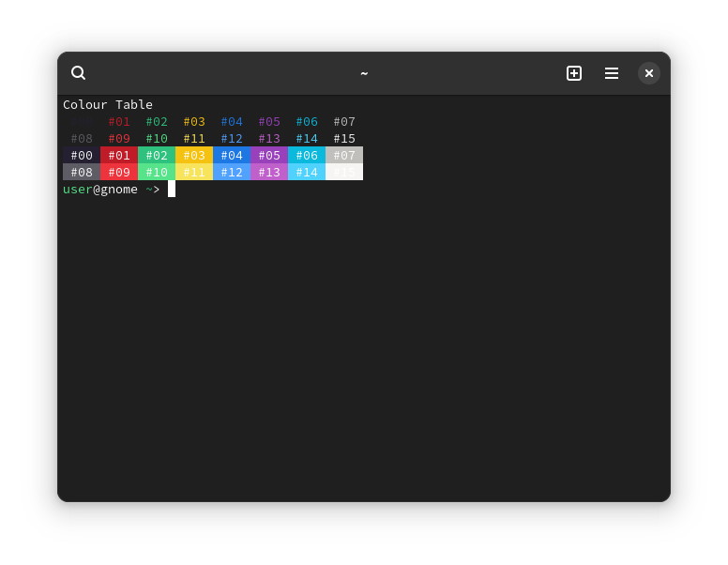Open a new tab with the plus icon
Image resolution: width=728 pixels, height=565 pixels.
point(574,73)
